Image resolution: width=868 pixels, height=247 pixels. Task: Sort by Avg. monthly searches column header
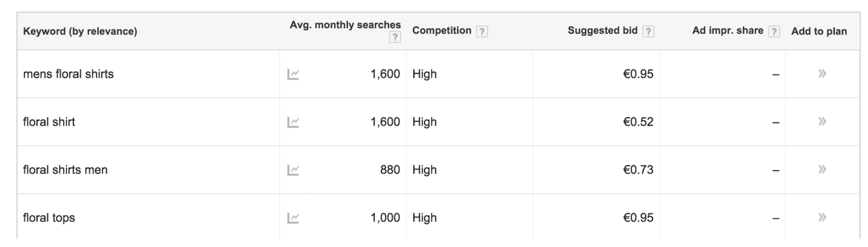(345, 25)
